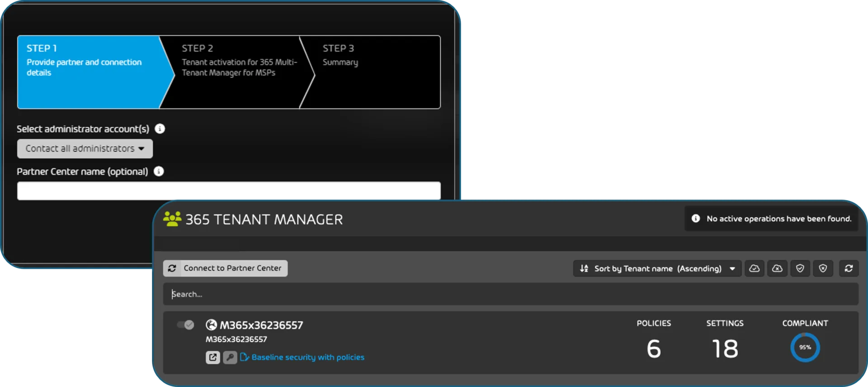Click info icon next to Select administrator account(s)
This screenshot has height=387, width=868.
click(x=160, y=129)
